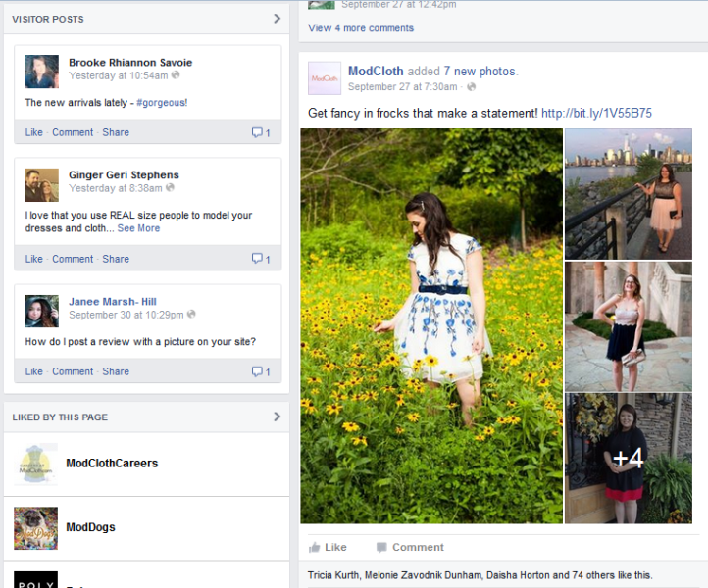Screen dimensions: 708x588
Task: Click the globe icon beside September 27 at 7:30am
Action: [471, 86]
